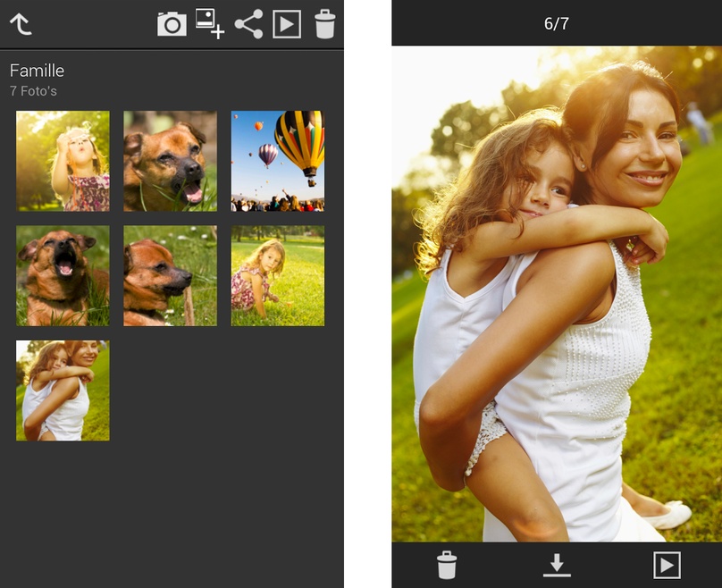Tap the 6/7 photo counter

pyautogui.click(x=556, y=23)
